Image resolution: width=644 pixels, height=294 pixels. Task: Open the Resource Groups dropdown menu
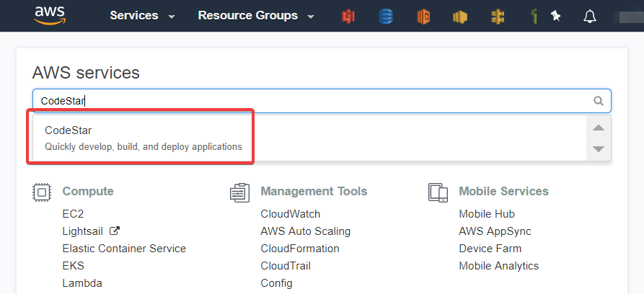click(256, 16)
